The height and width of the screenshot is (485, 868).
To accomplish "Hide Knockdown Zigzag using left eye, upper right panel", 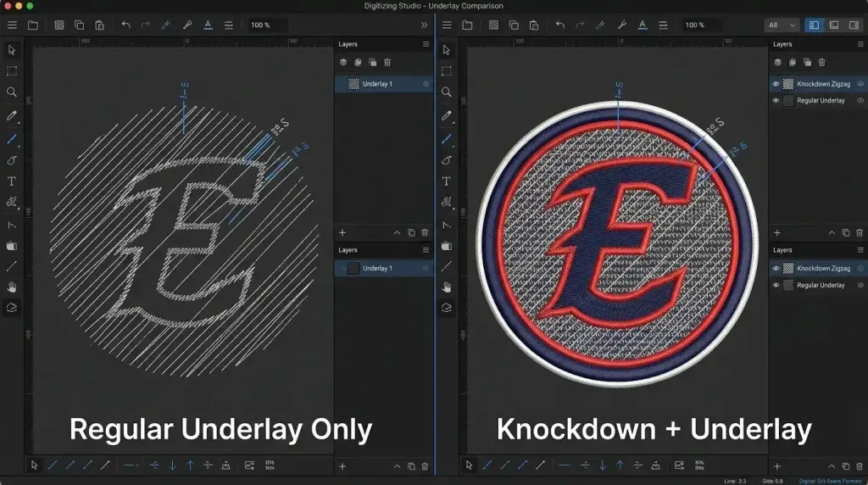I will (x=776, y=84).
